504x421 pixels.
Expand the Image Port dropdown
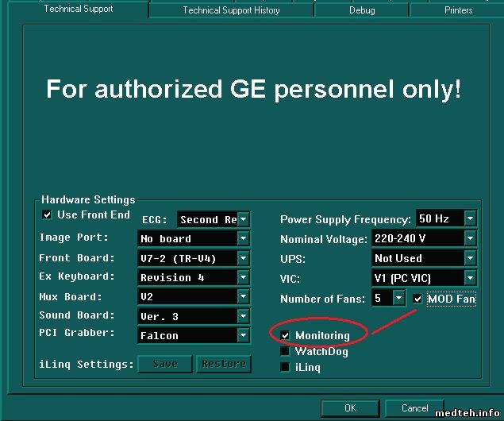pyautogui.click(x=244, y=238)
